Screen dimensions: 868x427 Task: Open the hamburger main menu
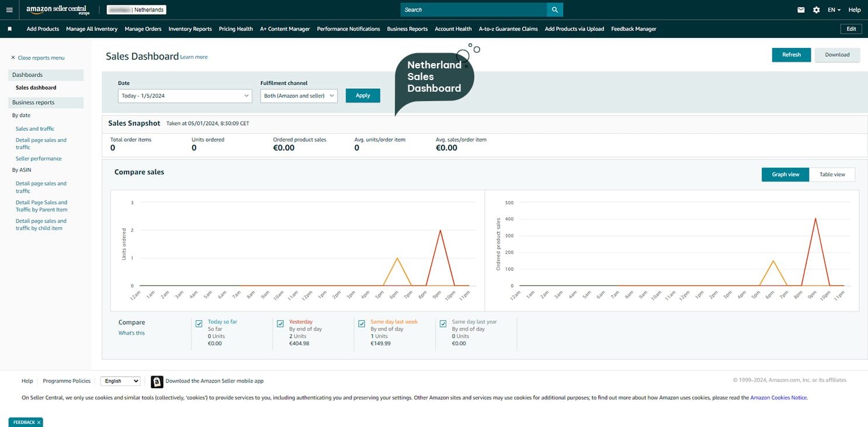click(9, 10)
